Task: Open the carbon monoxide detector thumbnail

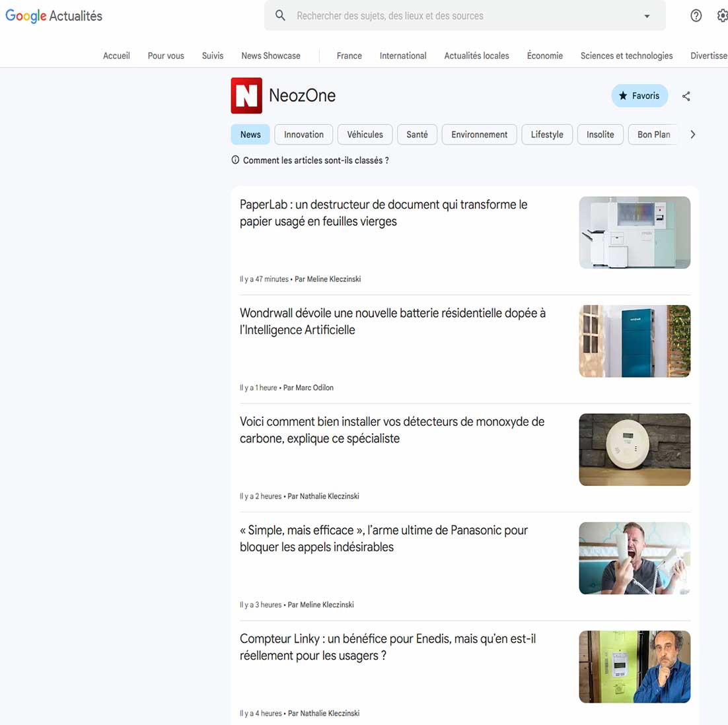Action: pos(634,450)
